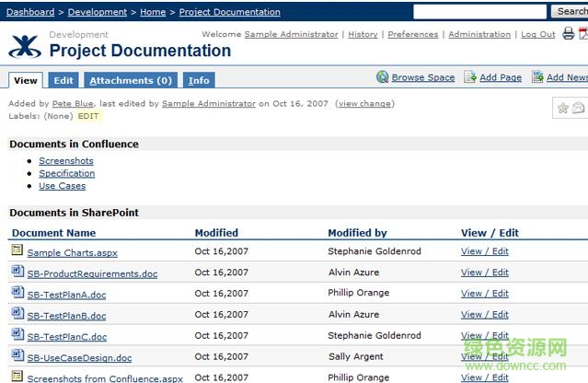Open the Info tab

[199, 81]
